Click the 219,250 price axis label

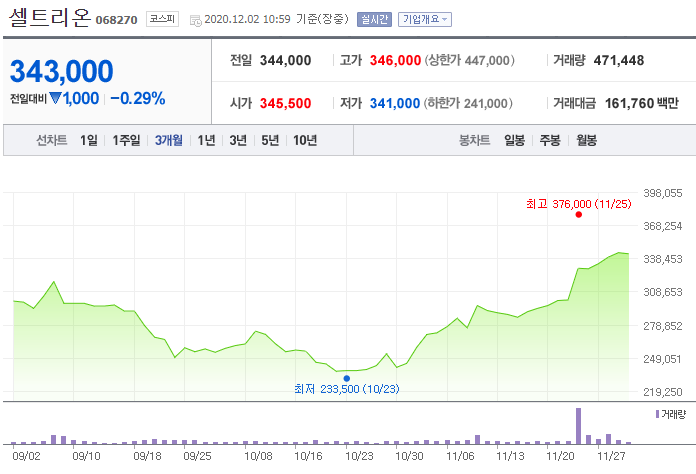point(663,392)
